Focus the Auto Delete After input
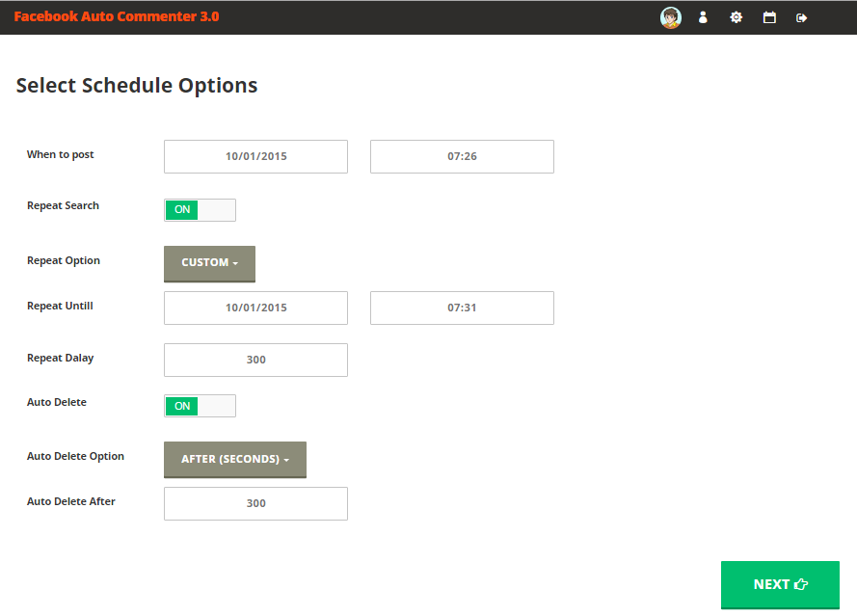857x616 pixels. [x=255, y=503]
